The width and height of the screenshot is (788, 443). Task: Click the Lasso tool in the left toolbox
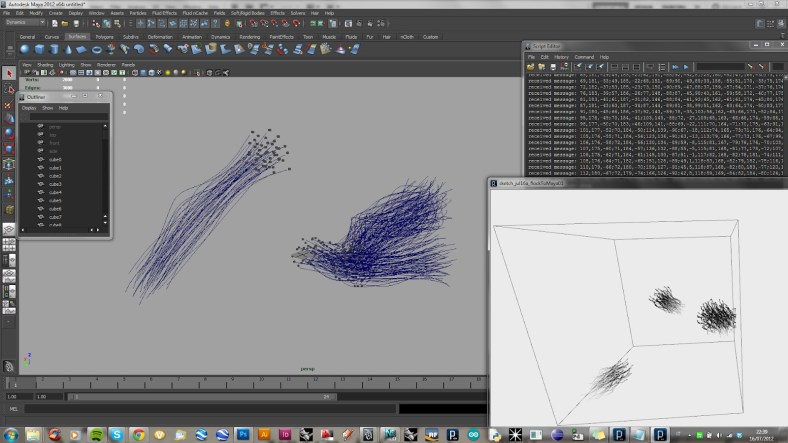point(9,88)
